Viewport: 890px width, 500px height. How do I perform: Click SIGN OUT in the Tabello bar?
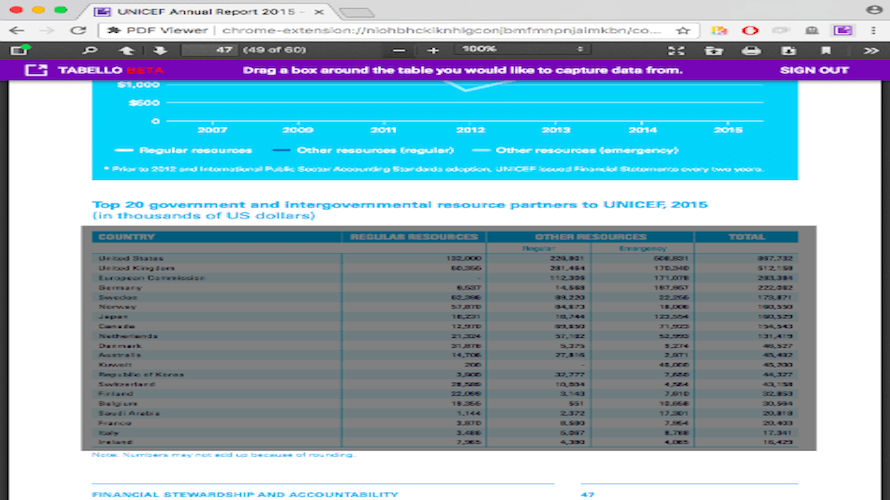pos(814,70)
